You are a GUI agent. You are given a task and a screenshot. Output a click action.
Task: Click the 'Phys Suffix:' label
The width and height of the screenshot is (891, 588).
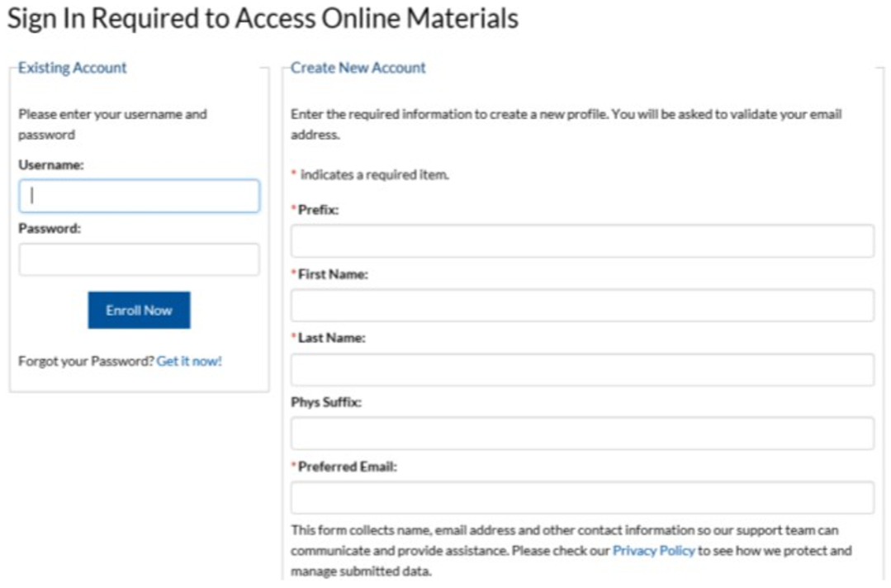pyautogui.click(x=326, y=403)
